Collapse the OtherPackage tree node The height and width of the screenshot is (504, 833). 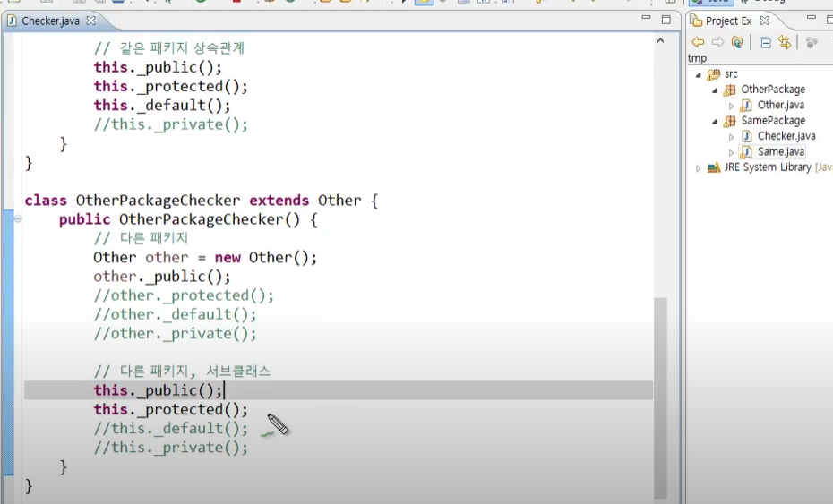pyautogui.click(x=715, y=90)
